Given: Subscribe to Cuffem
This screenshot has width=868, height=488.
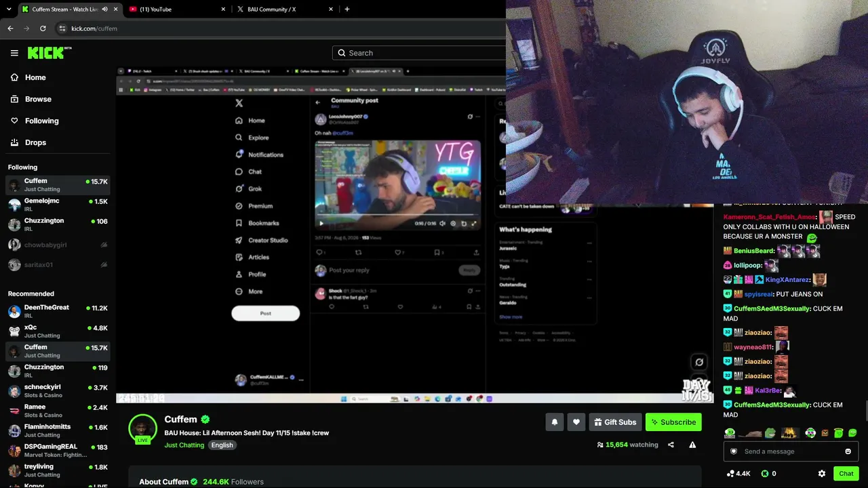Looking at the screenshot, I should [x=673, y=422].
